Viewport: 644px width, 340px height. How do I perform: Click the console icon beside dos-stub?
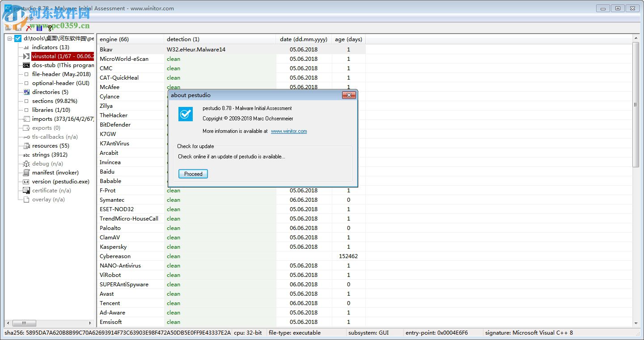[26, 65]
